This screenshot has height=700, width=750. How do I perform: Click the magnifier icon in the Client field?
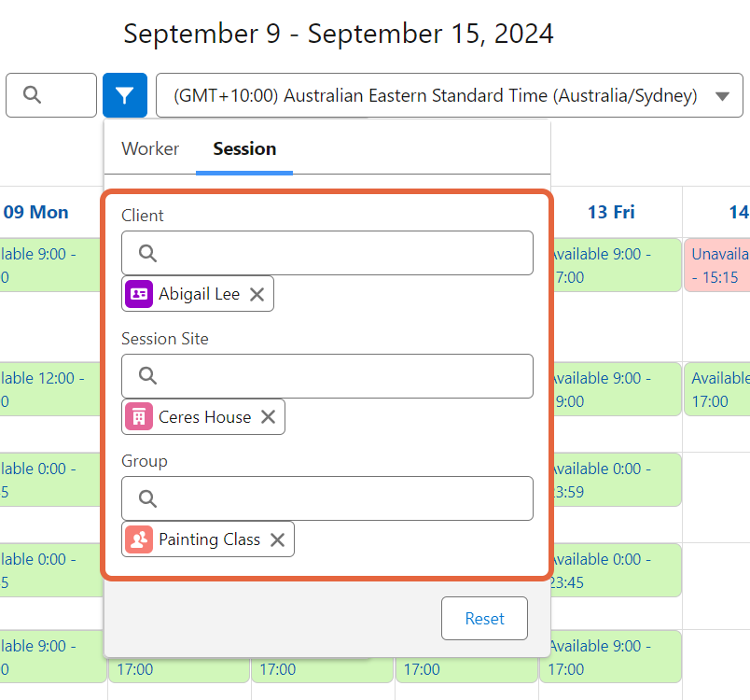tap(146, 253)
